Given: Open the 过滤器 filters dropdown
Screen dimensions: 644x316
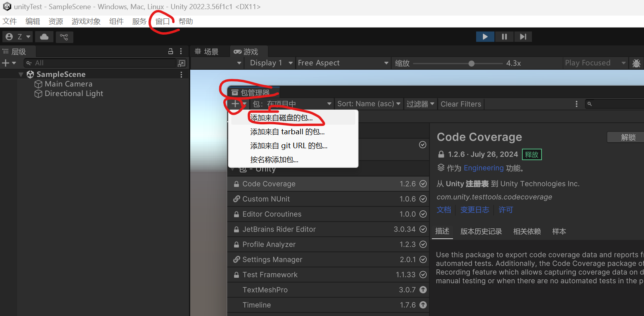Looking at the screenshot, I should click(x=420, y=104).
